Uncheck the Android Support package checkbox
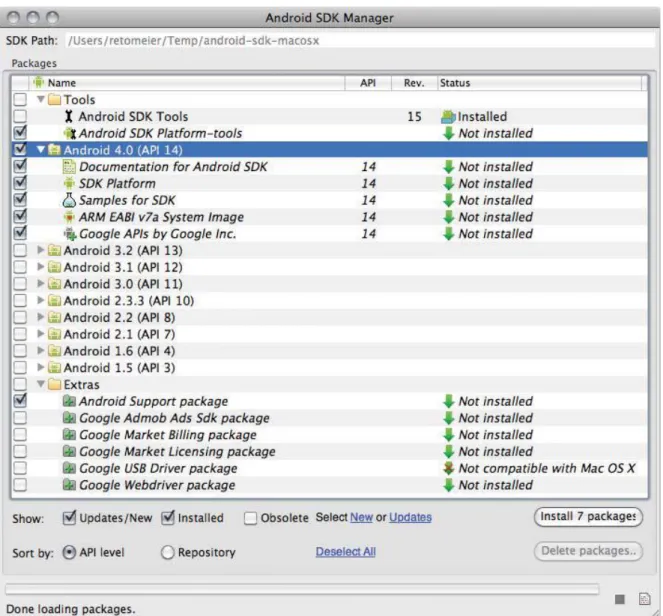The height and width of the screenshot is (616, 663). (20, 400)
